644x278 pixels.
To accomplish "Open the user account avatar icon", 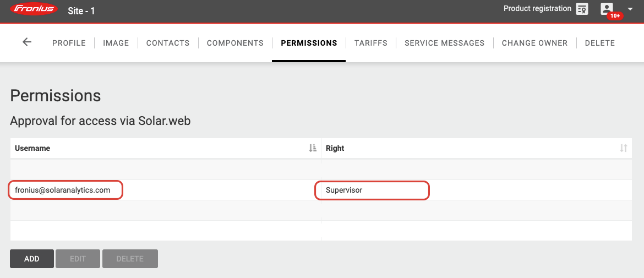I will tap(607, 9).
